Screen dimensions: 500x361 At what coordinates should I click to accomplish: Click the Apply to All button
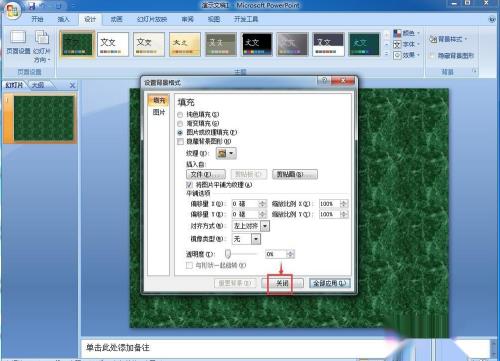(x=330, y=283)
